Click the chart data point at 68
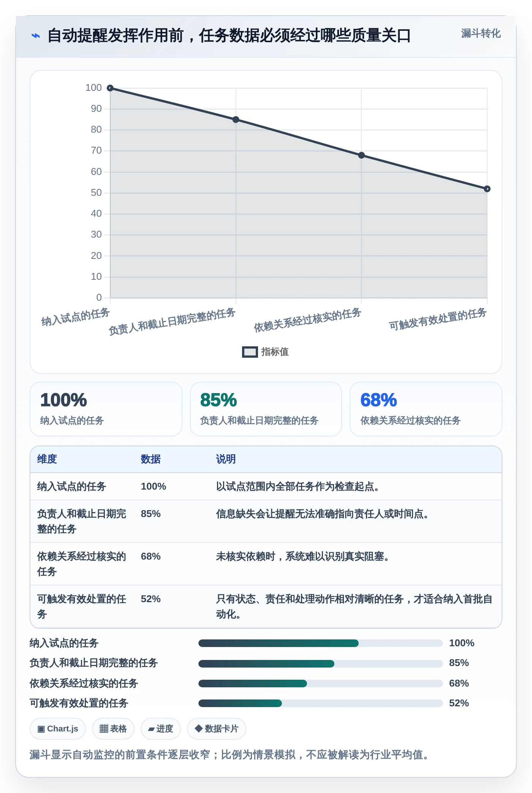Viewport: 532px width, 793px height. (361, 155)
